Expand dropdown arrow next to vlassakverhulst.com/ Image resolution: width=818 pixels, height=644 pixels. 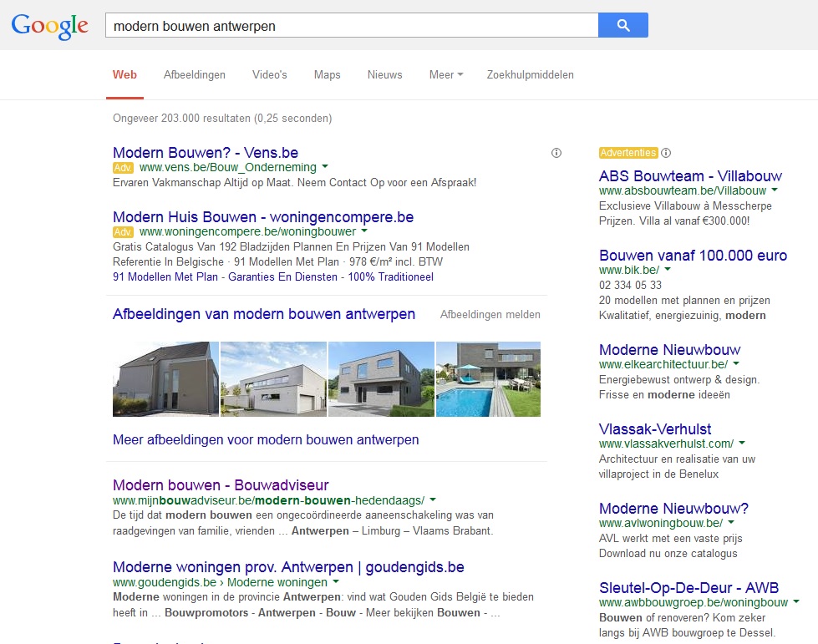click(x=742, y=443)
